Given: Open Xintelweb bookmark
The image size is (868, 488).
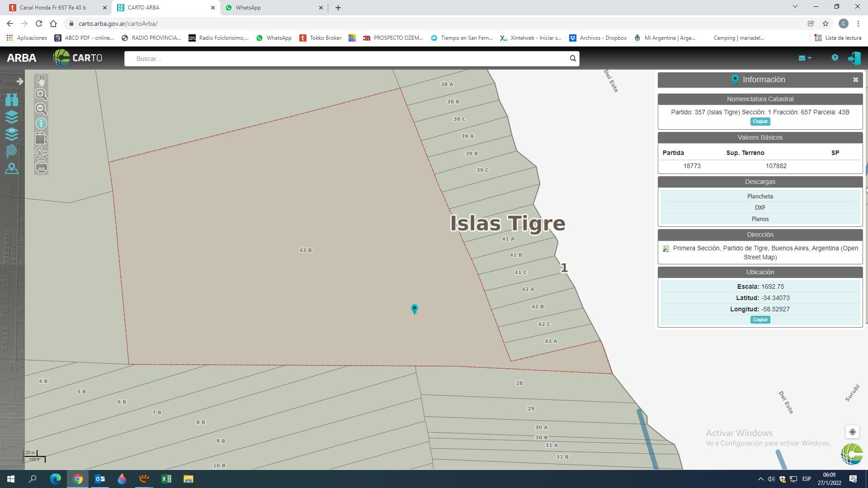Looking at the screenshot, I should pos(531,38).
